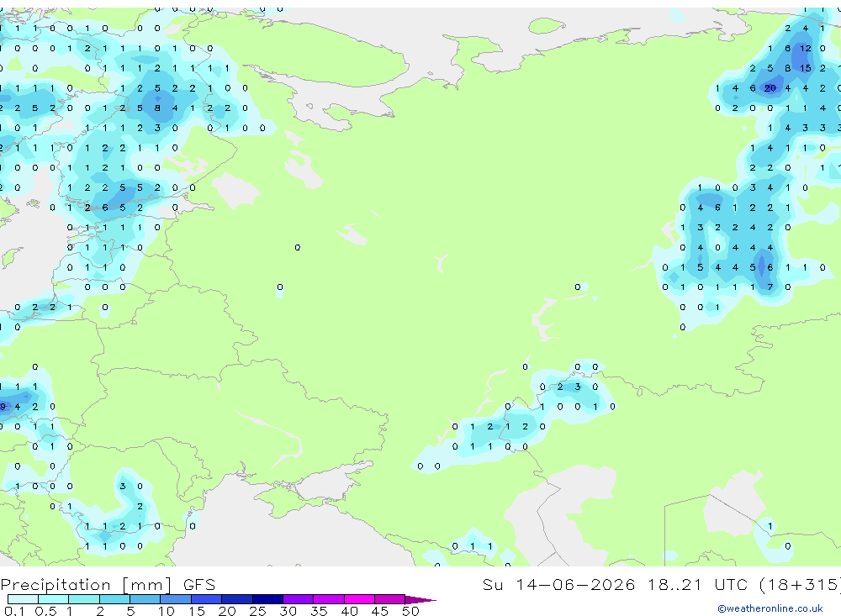Screen dimensions: 841x616
Task: Click the legend label "10"
Action: click(166, 611)
